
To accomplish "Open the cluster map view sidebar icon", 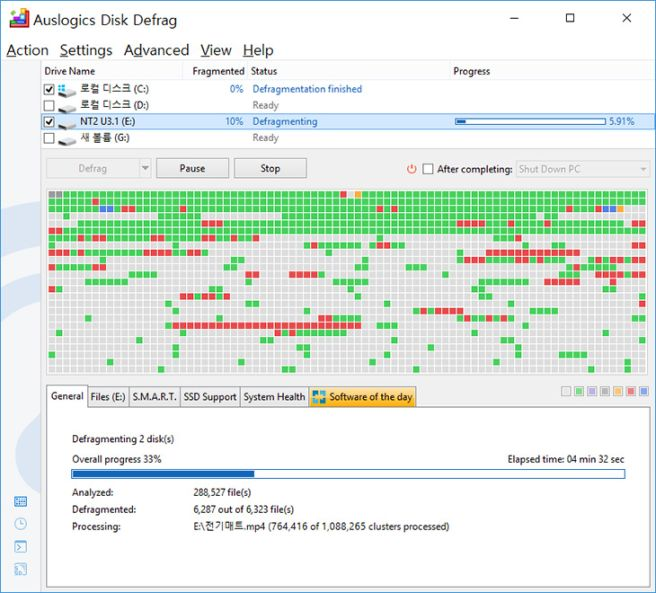I will click(x=20, y=501).
